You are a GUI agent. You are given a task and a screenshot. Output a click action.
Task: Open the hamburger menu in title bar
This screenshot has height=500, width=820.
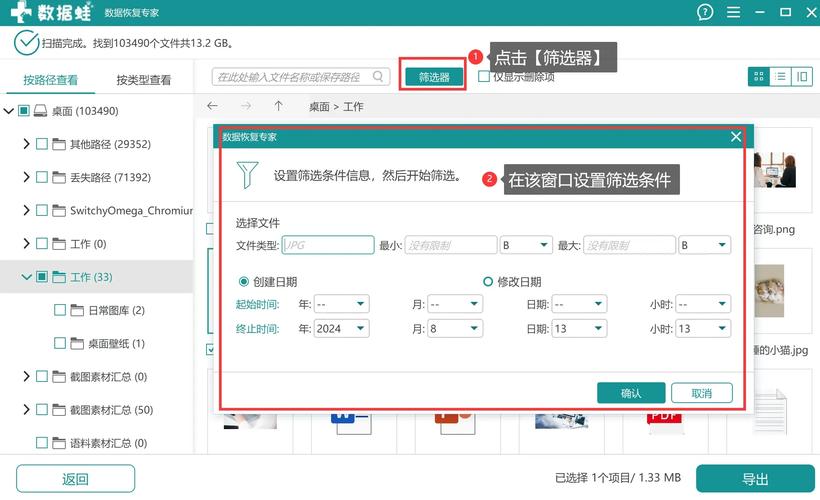pos(733,12)
